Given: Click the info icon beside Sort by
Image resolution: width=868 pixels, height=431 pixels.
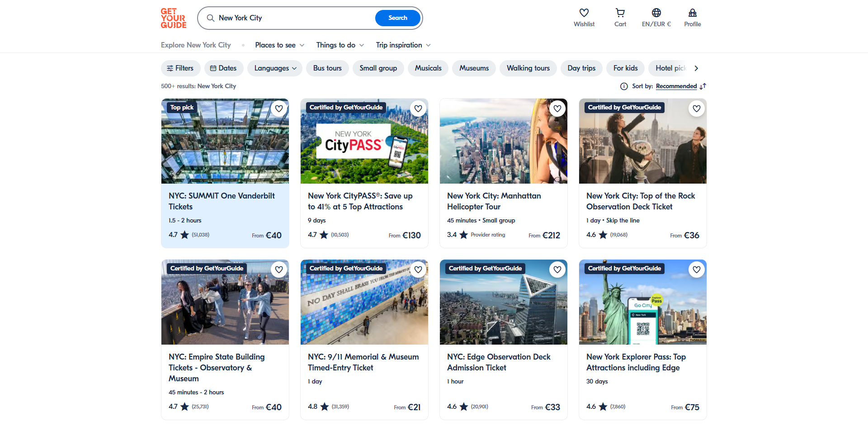Looking at the screenshot, I should (x=624, y=86).
